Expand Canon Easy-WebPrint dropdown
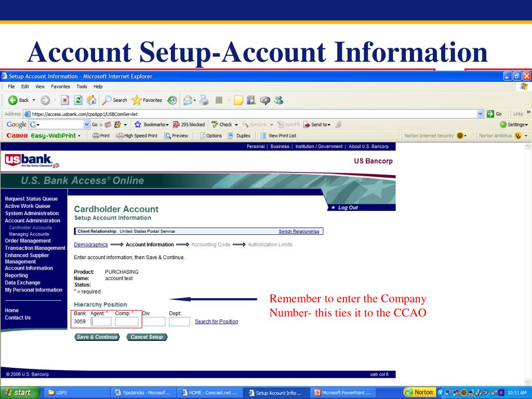The height and width of the screenshot is (399, 532). point(79,136)
